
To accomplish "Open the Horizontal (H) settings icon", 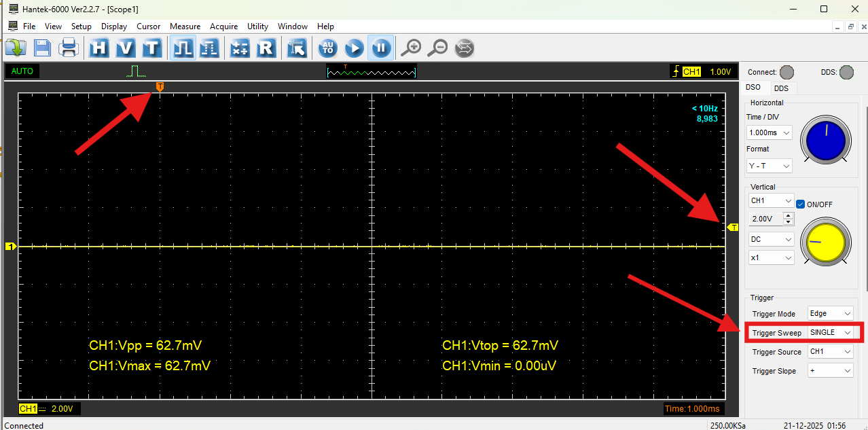I will tap(99, 48).
